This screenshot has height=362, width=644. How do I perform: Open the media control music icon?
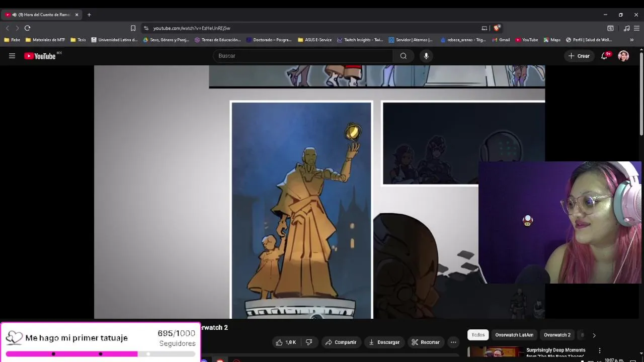coord(626,28)
